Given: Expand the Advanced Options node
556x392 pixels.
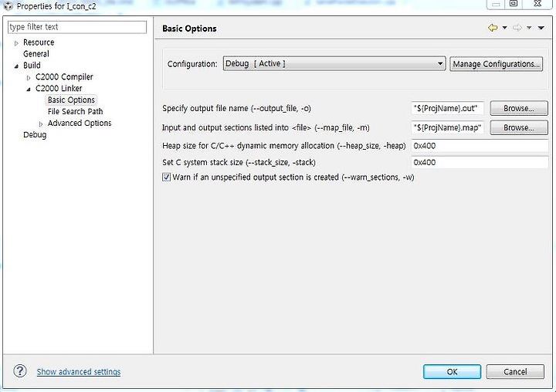Looking at the screenshot, I should 41,124.
